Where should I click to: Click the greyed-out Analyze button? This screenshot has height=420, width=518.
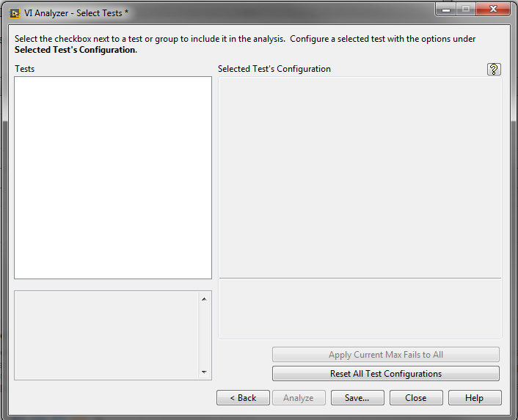coord(299,397)
